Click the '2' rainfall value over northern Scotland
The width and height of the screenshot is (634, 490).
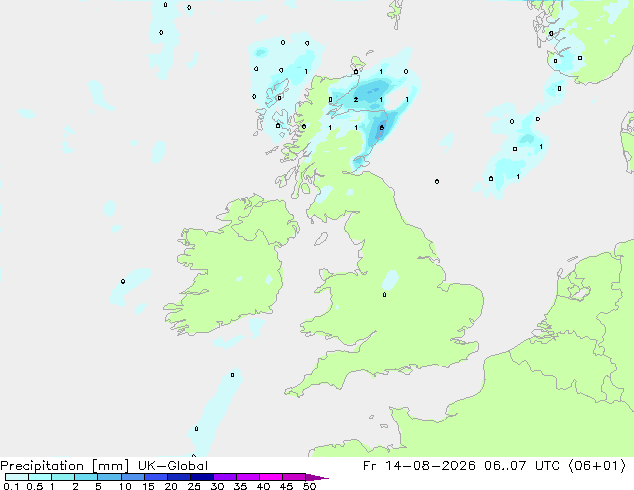tap(356, 99)
